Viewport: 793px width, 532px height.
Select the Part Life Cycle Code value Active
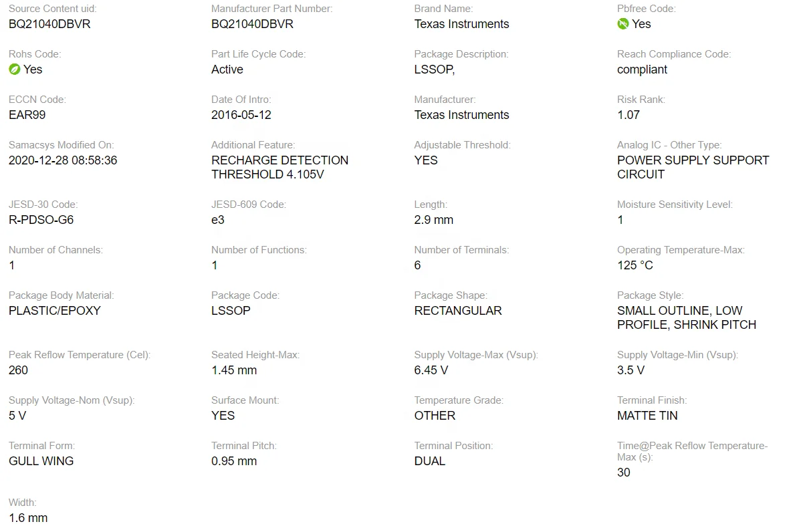(227, 70)
